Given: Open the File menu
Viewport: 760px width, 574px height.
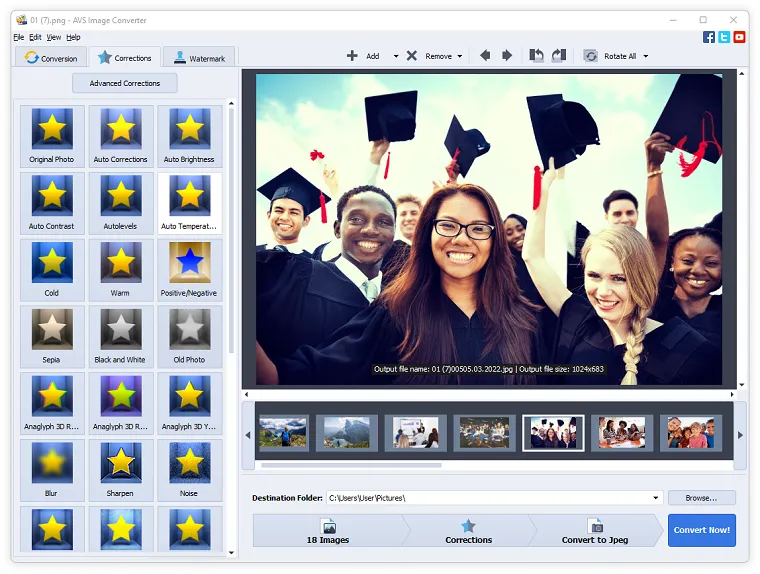Looking at the screenshot, I should click(x=19, y=37).
